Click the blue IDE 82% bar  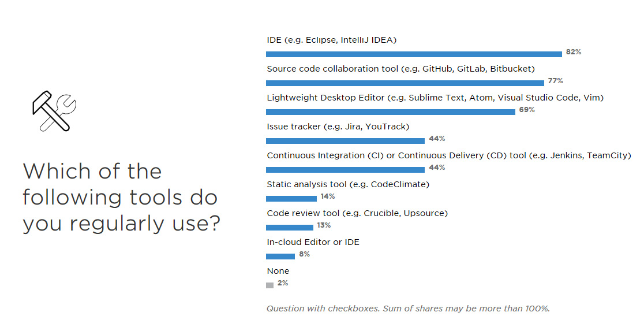(x=414, y=54)
